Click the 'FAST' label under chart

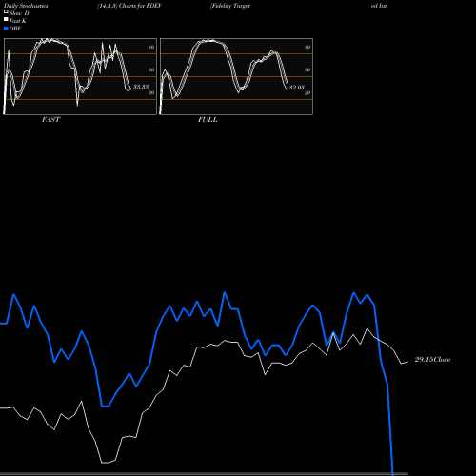50,120
